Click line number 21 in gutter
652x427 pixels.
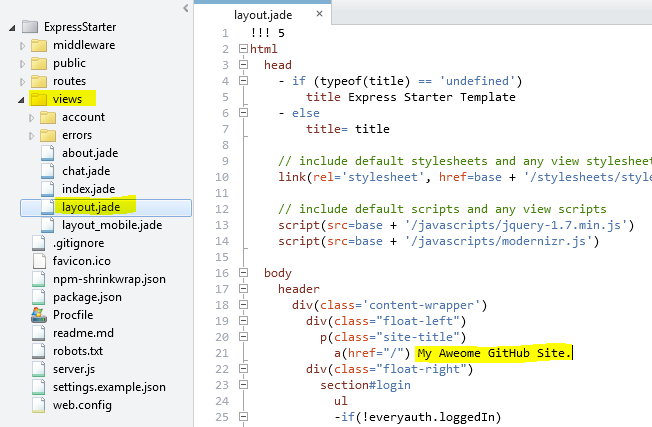click(222, 353)
